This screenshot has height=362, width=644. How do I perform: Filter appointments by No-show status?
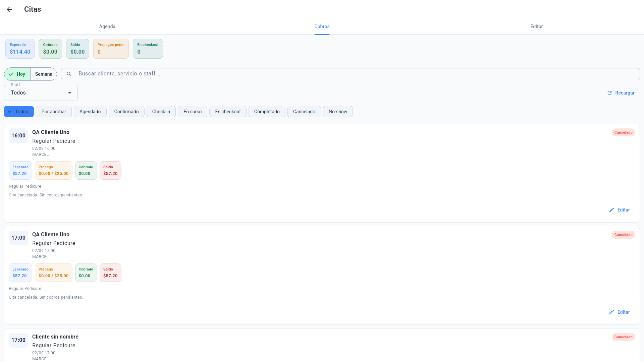(x=338, y=112)
